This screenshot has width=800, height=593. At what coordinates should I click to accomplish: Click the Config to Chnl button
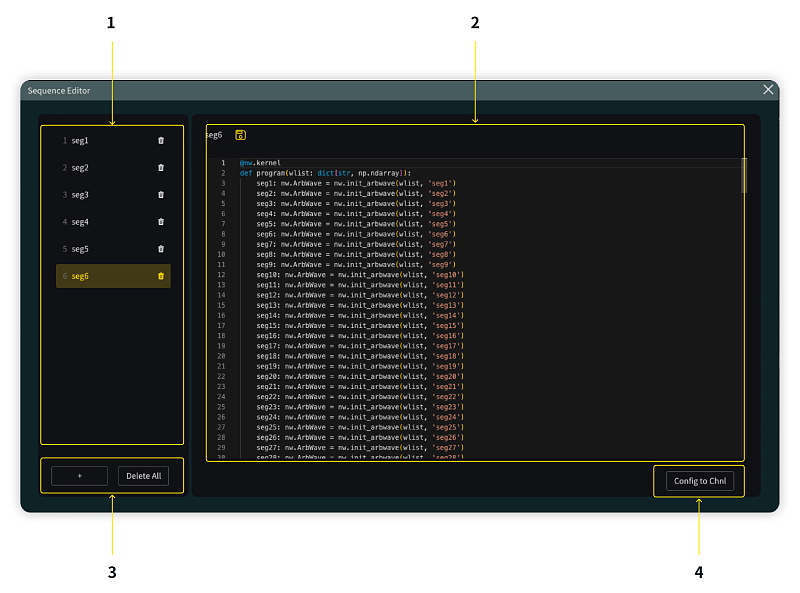[700, 481]
